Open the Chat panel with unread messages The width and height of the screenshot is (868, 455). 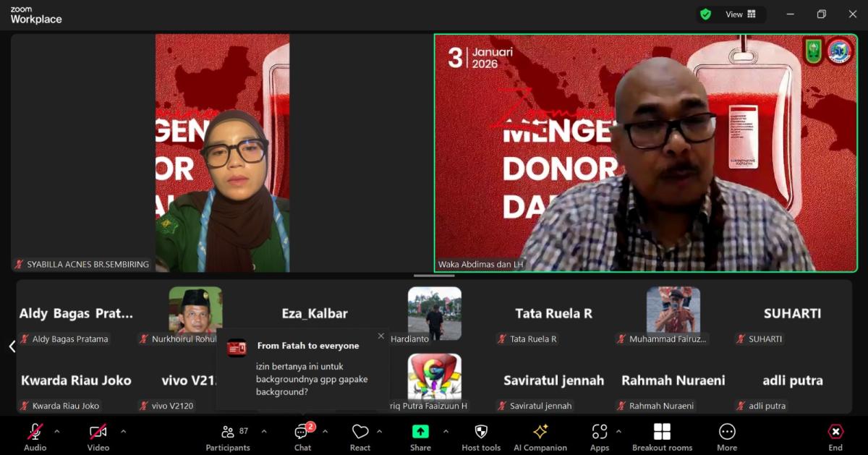click(302, 433)
